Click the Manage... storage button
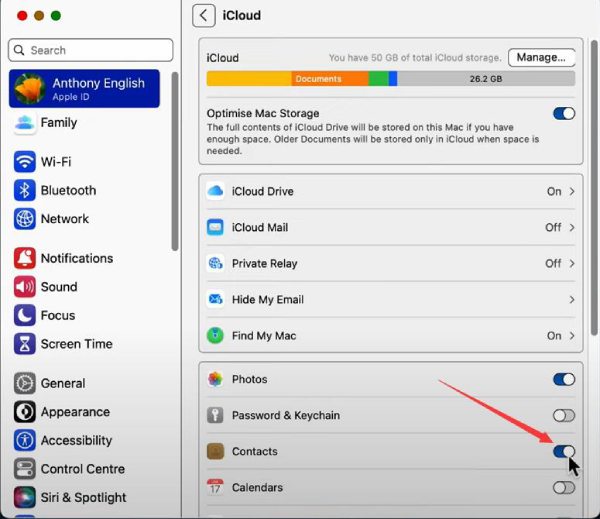Image resolution: width=600 pixels, height=519 pixels. tap(541, 57)
